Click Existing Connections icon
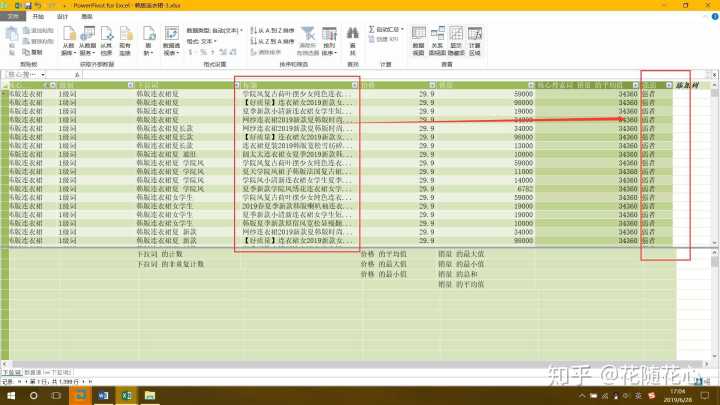 [x=122, y=40]
